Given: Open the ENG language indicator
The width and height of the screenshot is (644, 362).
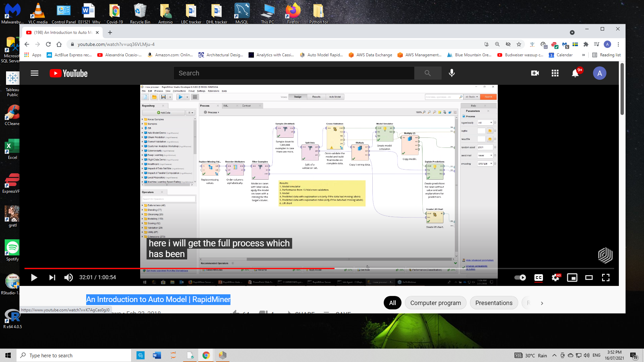Looking at the screenshot, I should point(596,355).
